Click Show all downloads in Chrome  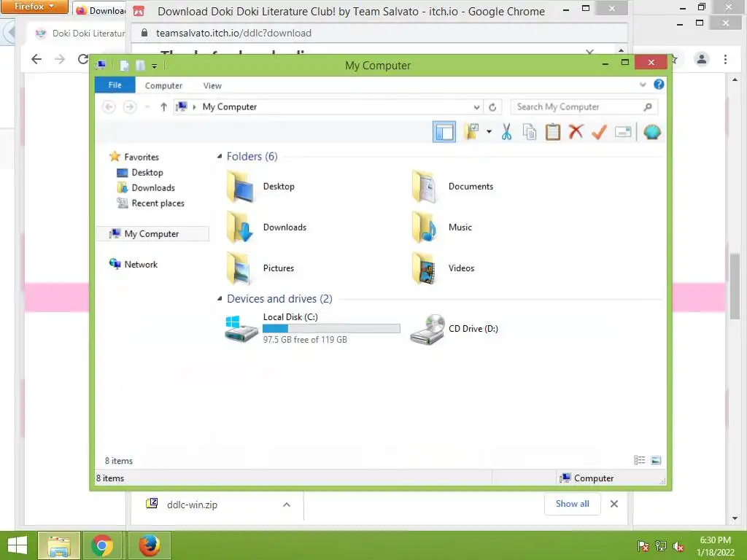(x=572, y=504)
